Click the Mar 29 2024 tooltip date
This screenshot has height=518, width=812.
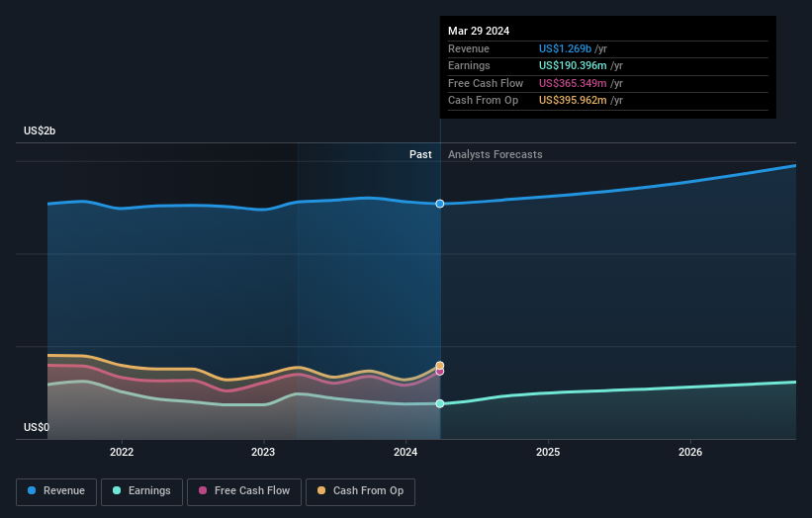[479, 31]
